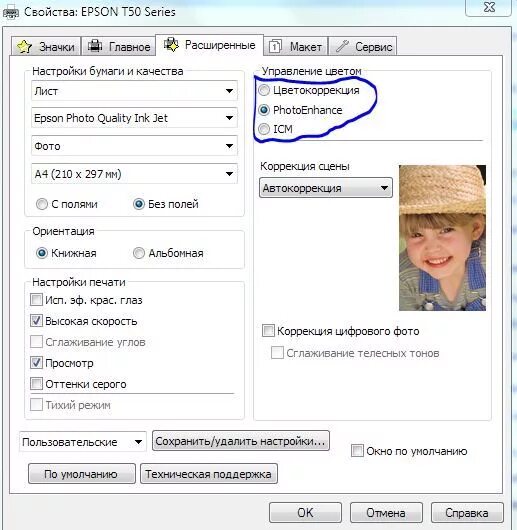Click the Сохранить/удалить настройки button
The height and width of the screenshot is (530, 517).
[x=241, y=441]
